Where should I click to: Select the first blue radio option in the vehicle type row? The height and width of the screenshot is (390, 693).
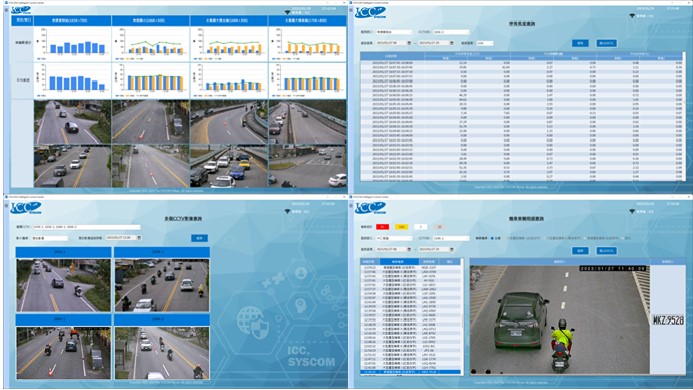pyautogui.click(x=492, y=238)
